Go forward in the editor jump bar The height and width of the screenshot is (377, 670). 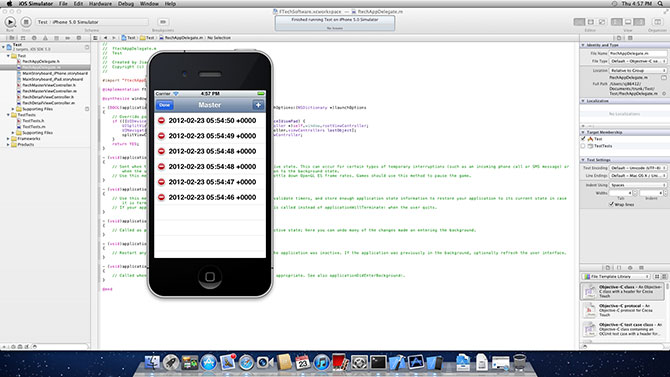[x=114, y=38]
